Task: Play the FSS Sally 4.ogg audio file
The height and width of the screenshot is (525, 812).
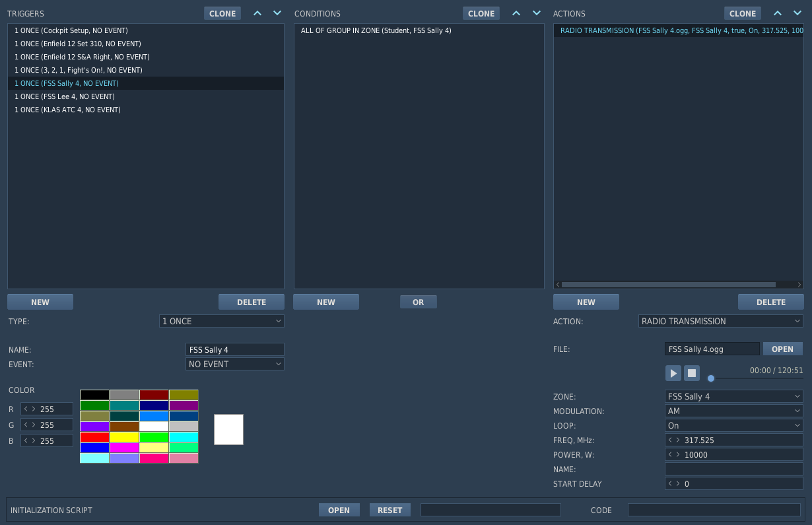Action: [x=673, y=373]
